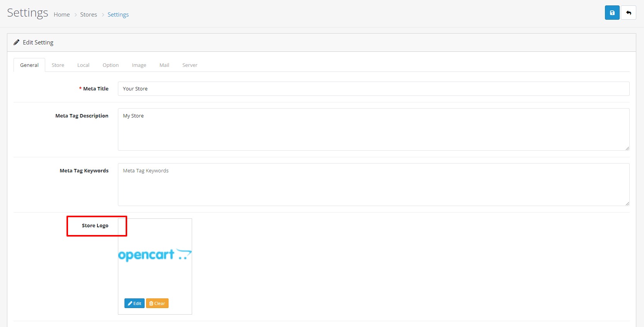Click the Store Logo field label
The image size is (644, 327).
(x=95, y=226)
